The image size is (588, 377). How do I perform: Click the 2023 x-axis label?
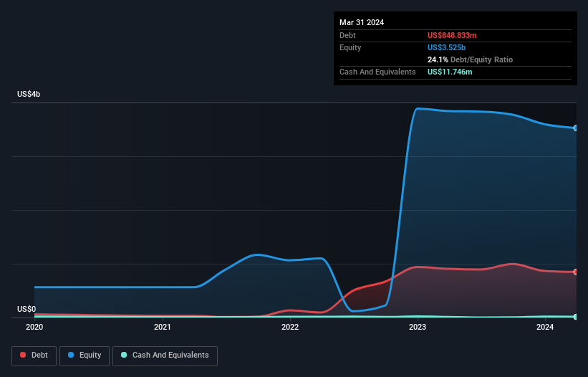418,327
